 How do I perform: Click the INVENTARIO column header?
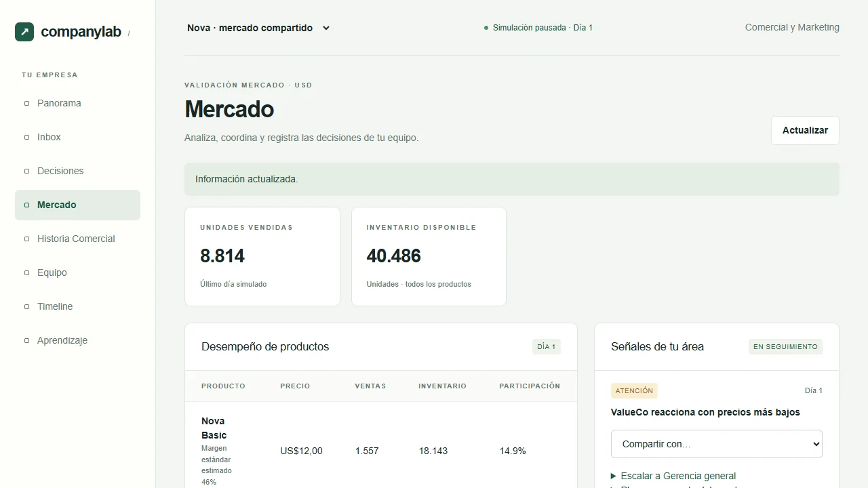[x=442, y=386]
